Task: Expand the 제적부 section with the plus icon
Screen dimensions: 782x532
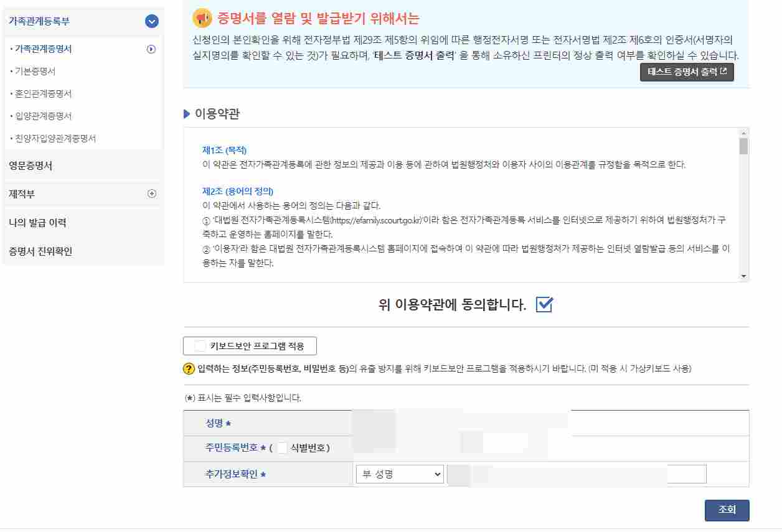Action: point(151,193)
